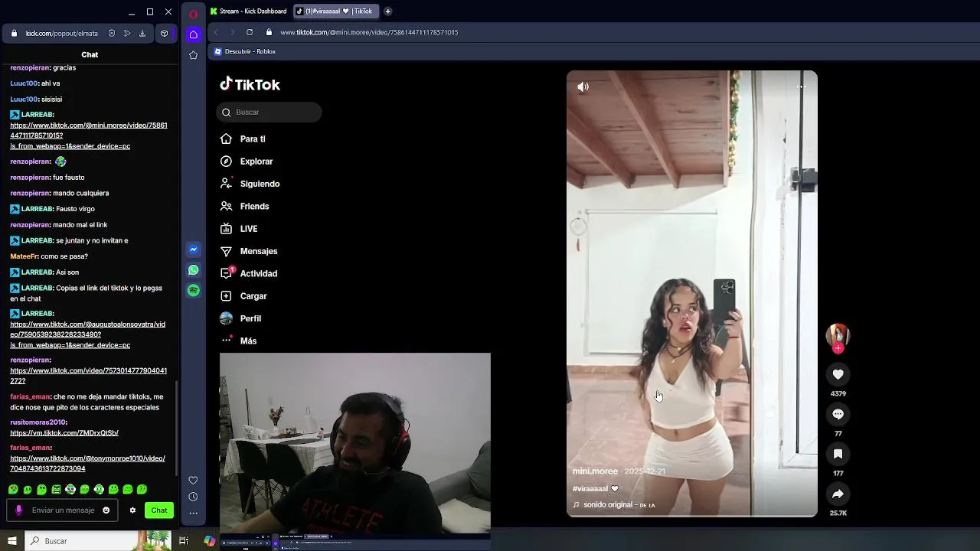Click the TikTok address bar URL
The width and height of the screenshot is (980, 551).
(x=369, y=32)
